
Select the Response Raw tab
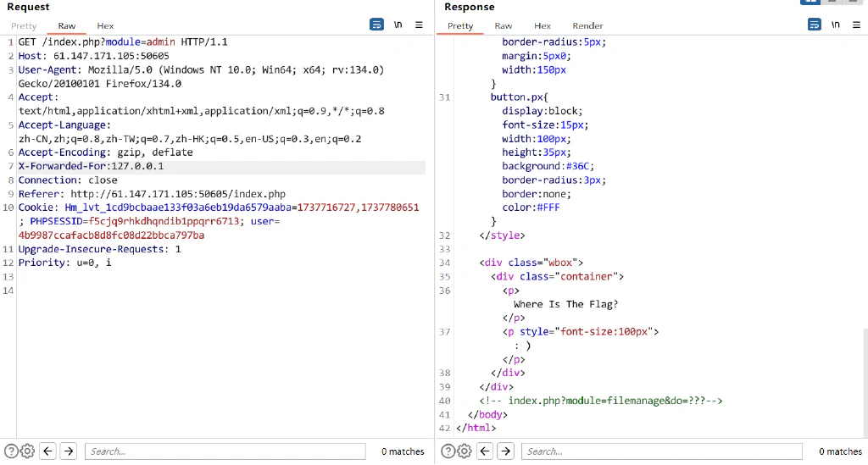tap(504, 26)
